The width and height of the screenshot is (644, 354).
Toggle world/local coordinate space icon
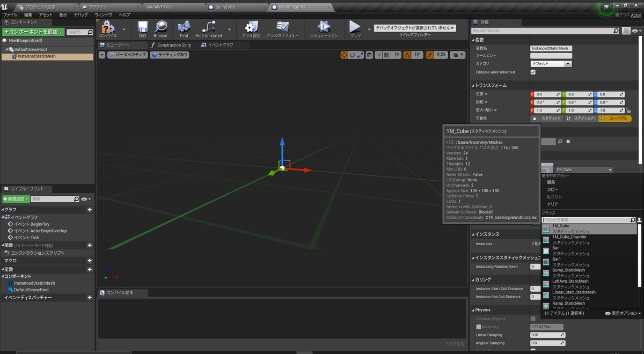click(370, 55)
